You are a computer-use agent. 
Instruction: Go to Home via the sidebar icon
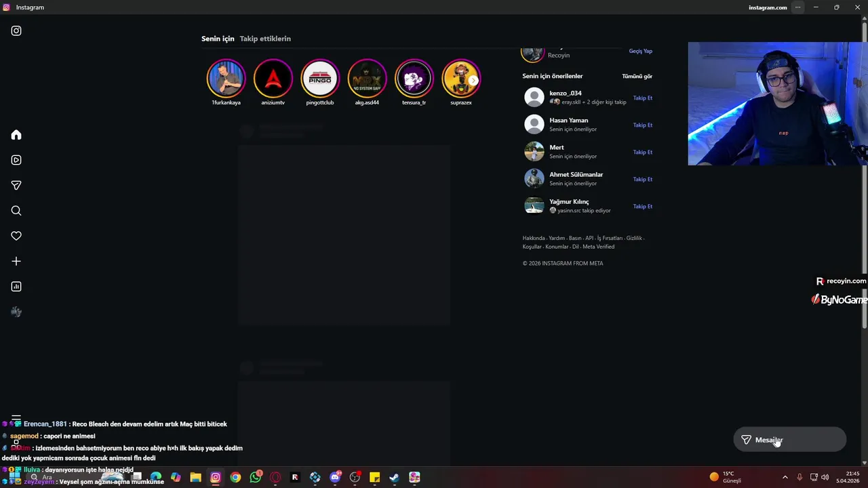click(16, 135)
